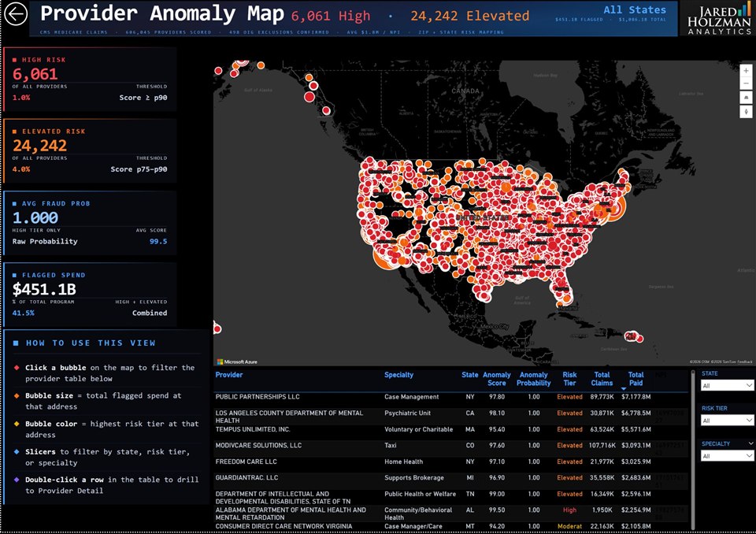
Task: Click the 107,716K total claims value
Action: (x=602, y=445)
